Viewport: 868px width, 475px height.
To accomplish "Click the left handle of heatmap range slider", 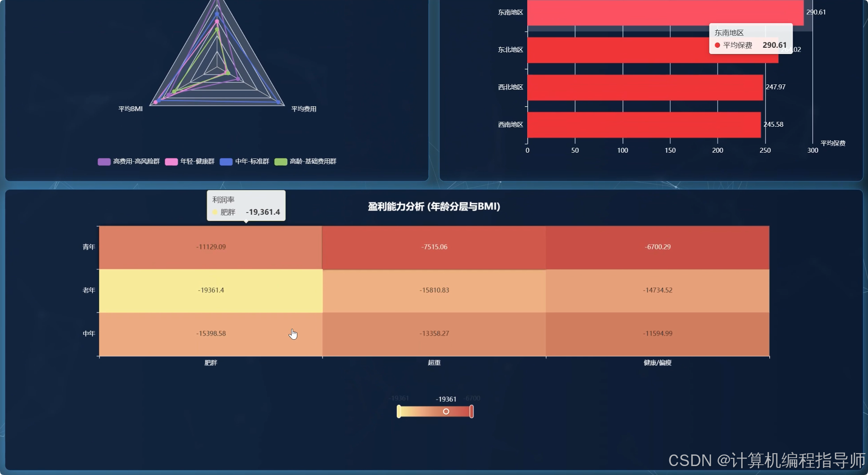I will point(399,412).
